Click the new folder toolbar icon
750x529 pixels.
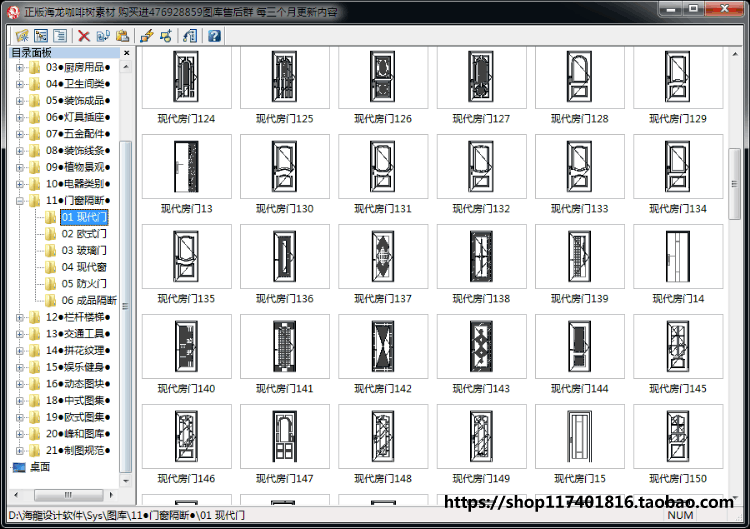(22, 36)
